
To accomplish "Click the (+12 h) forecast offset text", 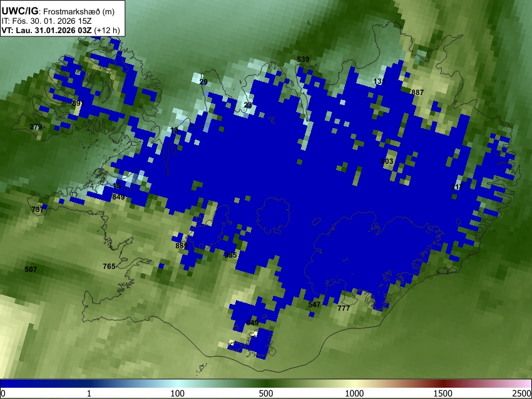I will click(x=107, y=30).
